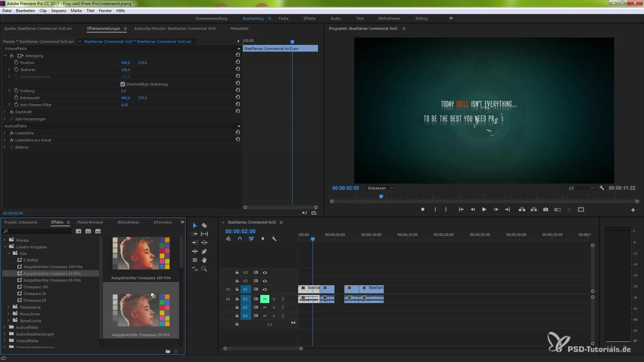Select Cinespace 100 preset
The height and width of the screenshot is (362, 644).
(x=36, y=287)
